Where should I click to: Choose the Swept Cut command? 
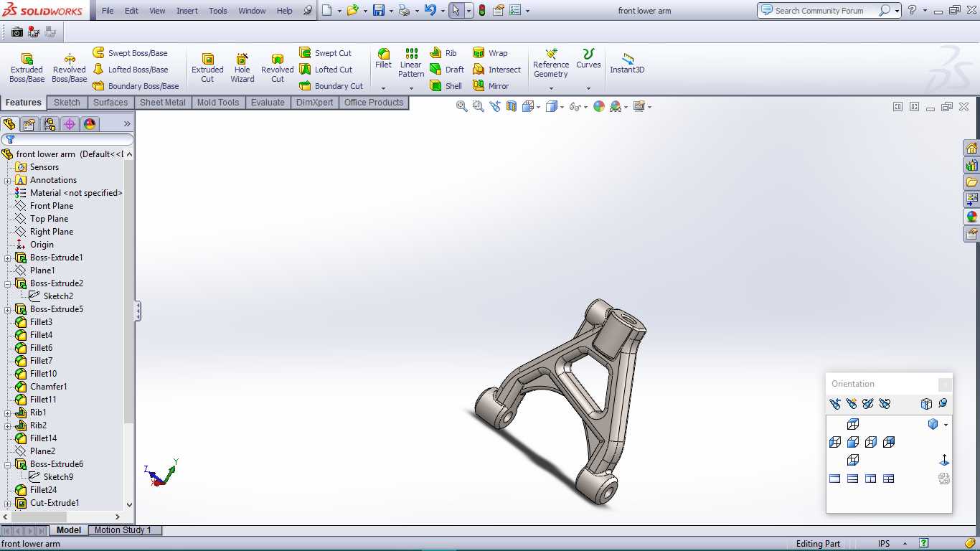326,53
